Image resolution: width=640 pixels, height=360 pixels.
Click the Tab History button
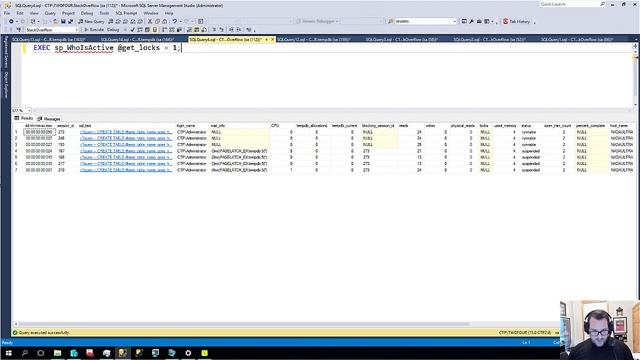516,21
